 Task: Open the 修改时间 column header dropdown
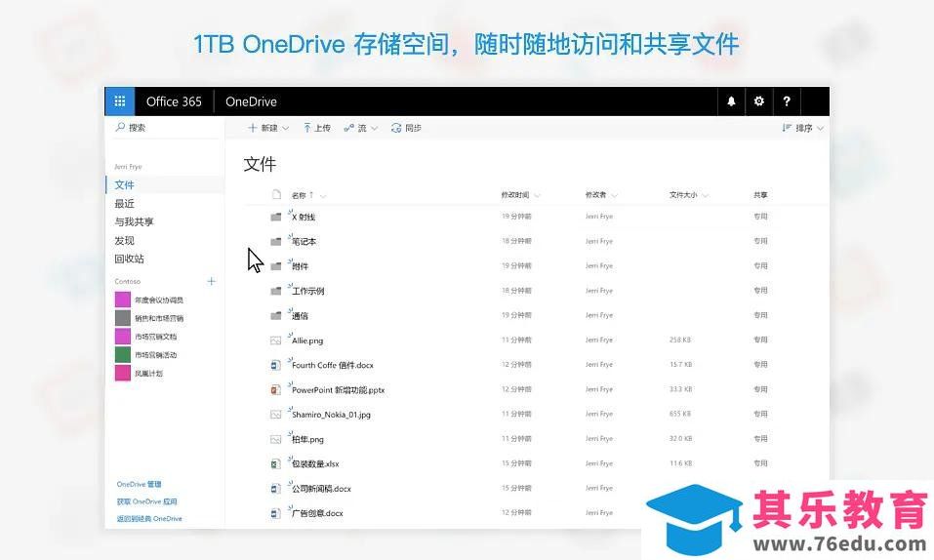click(520, 195)
